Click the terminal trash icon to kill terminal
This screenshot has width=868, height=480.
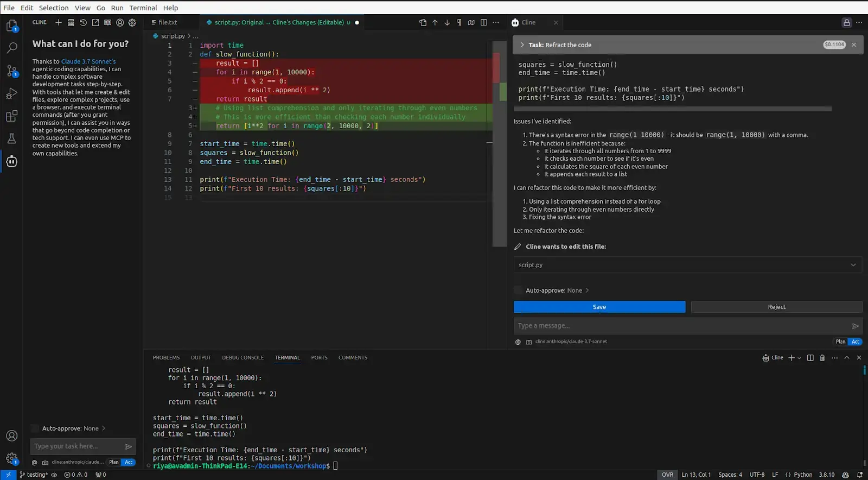(x=822, y=358)
